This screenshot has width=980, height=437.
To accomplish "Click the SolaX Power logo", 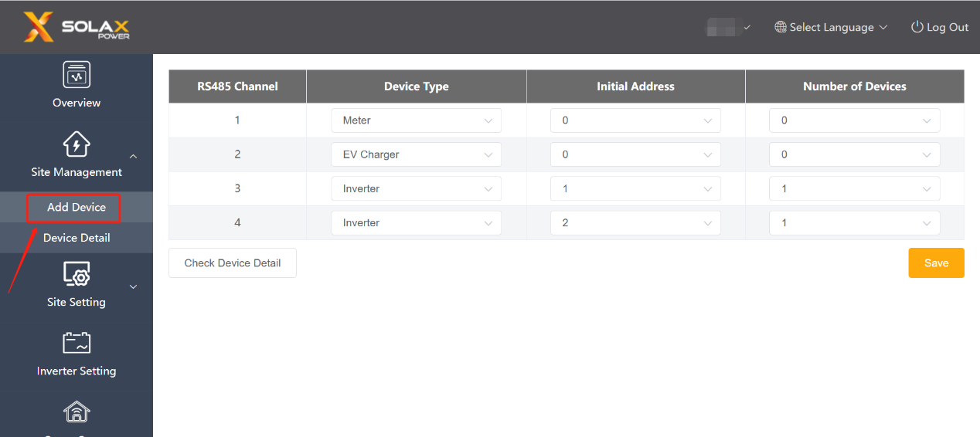I will click(x=76, y=27).
